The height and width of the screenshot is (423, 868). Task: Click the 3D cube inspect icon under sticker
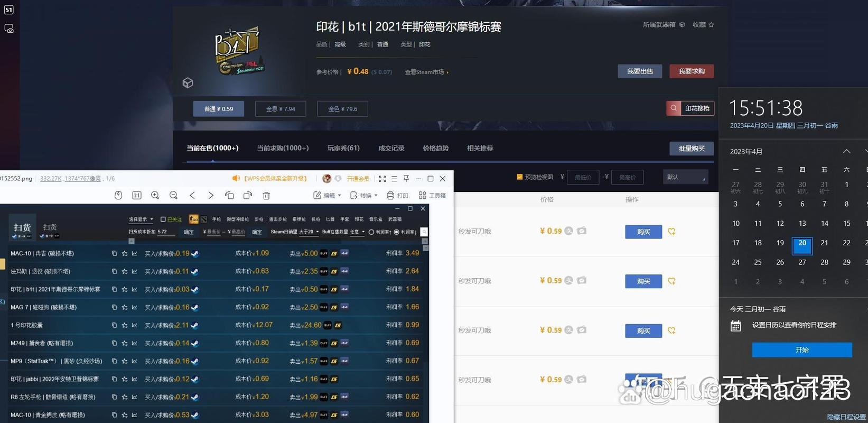click(x=188, y=83)
